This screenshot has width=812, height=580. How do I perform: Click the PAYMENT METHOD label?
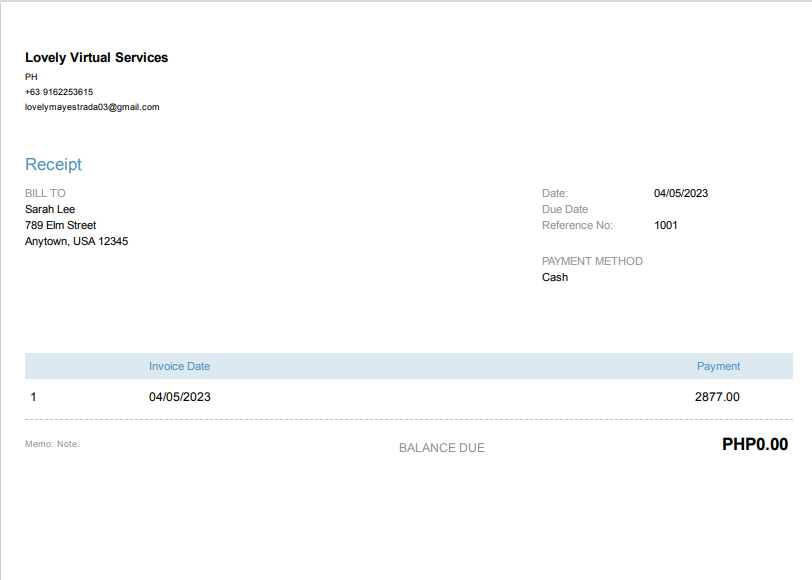[592, 261]
